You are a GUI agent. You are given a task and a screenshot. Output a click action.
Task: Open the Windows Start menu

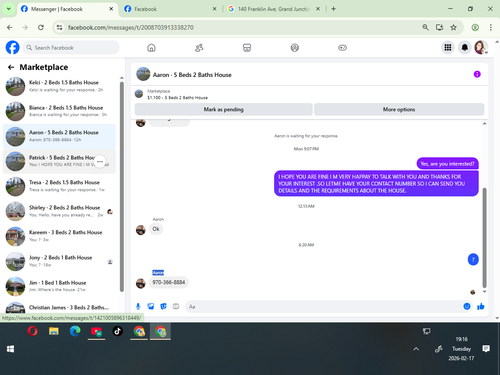(10, 349)
